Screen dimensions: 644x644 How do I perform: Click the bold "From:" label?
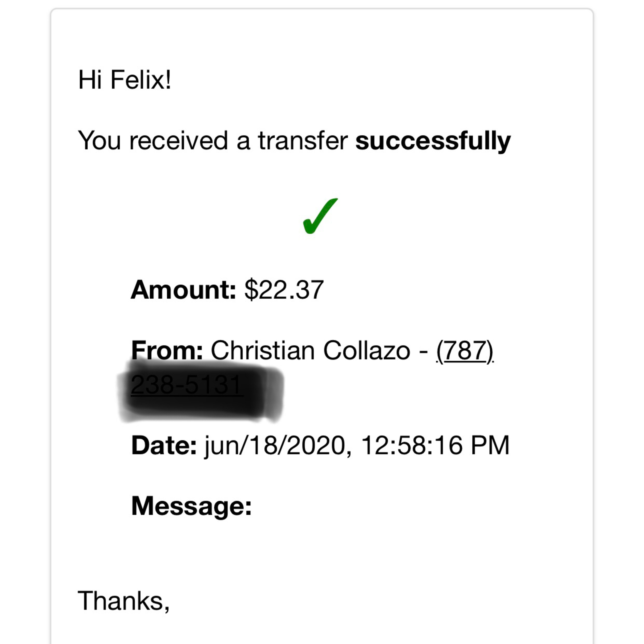point(167,351)
